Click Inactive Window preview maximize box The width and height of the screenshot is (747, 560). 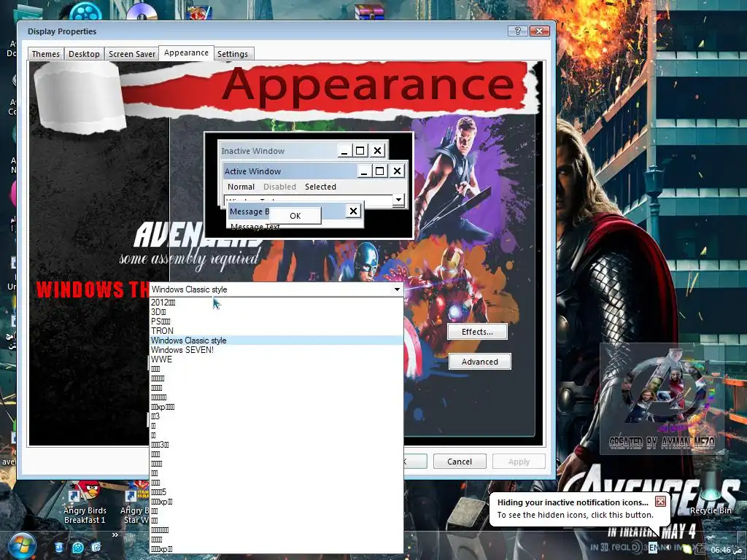pyautogui.click(x=360, y=150)
